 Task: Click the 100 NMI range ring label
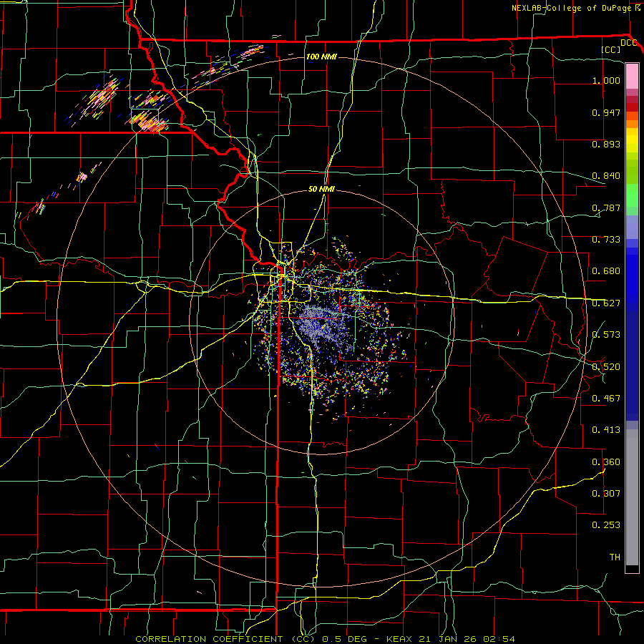click(321, 57)
